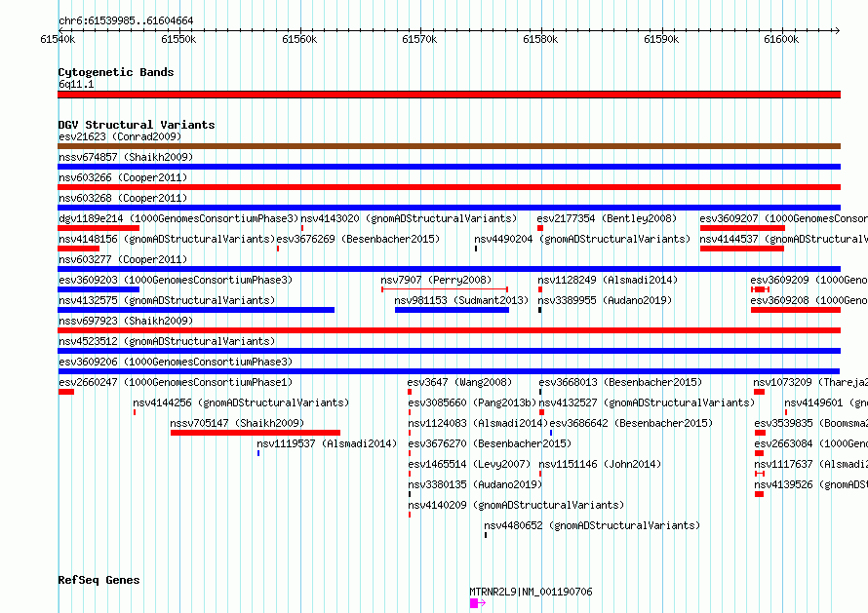Select nssv697923 (Shaikh2009) label
This screenshot has height=613, width=868.
coord(126,321)
